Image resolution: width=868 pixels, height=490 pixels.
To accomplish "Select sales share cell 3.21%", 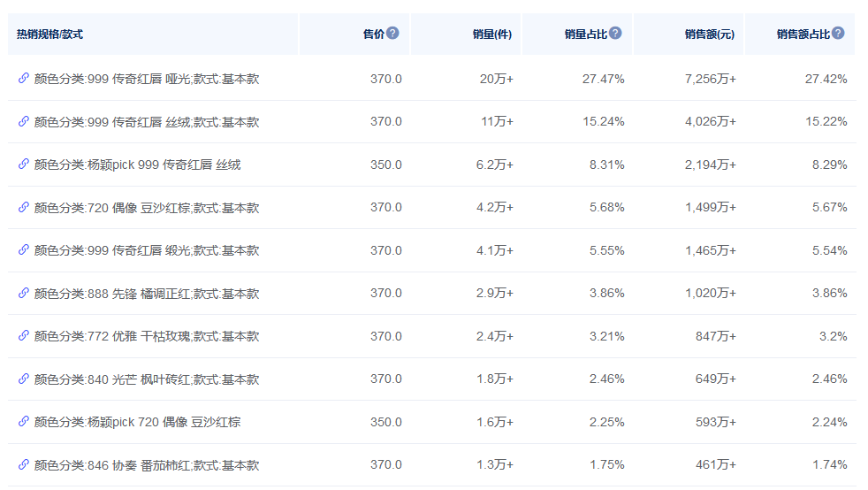I will [x=606, y=337].
